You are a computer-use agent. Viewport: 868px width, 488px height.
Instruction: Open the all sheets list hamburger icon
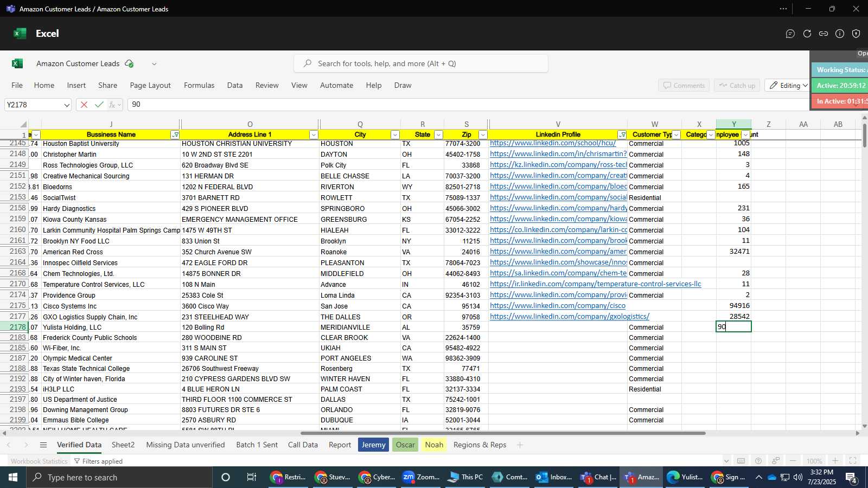click(x=43, y=445)
